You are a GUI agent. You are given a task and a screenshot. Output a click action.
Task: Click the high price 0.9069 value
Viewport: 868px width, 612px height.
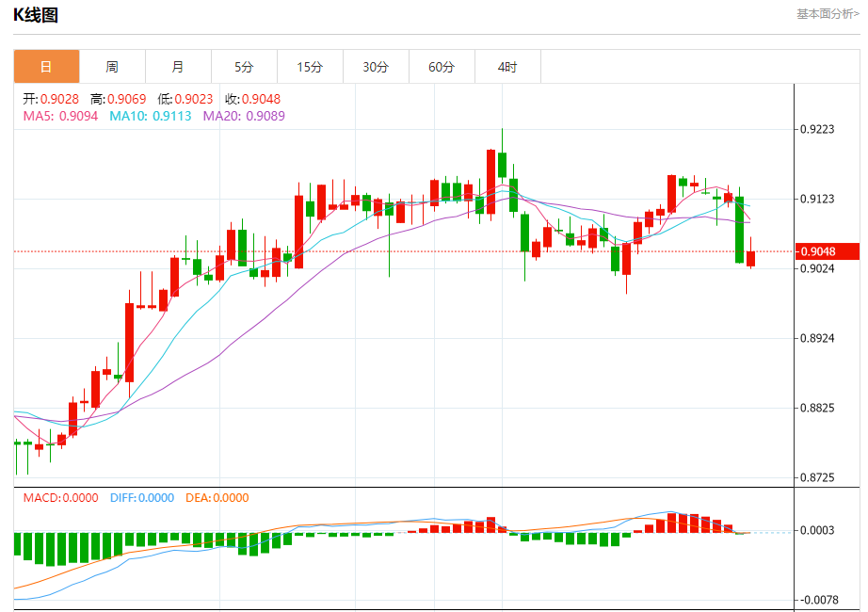coord(127,99)
